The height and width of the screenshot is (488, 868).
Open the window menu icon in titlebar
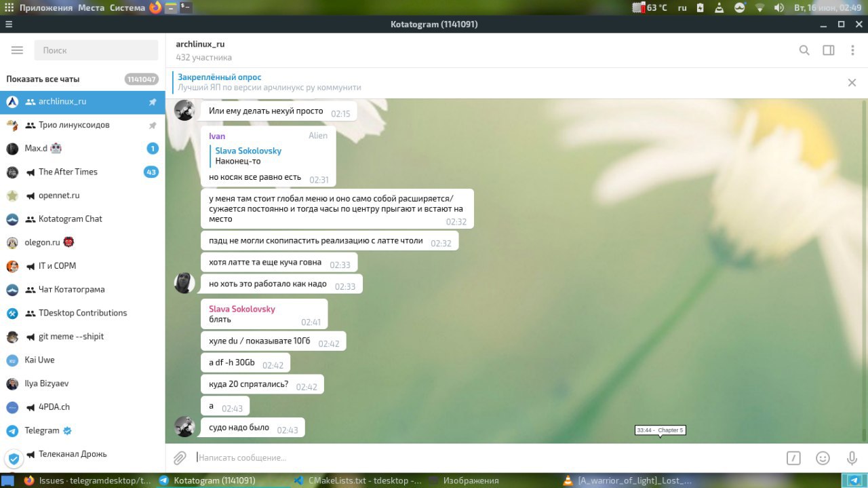pos(8,24)
